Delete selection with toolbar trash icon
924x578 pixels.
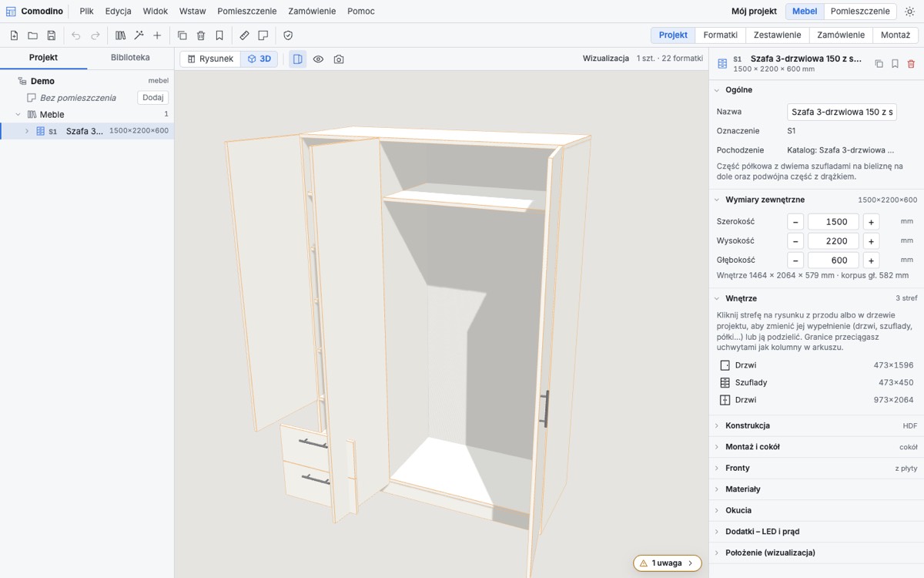pyautogui.click(x=201, y=35)
